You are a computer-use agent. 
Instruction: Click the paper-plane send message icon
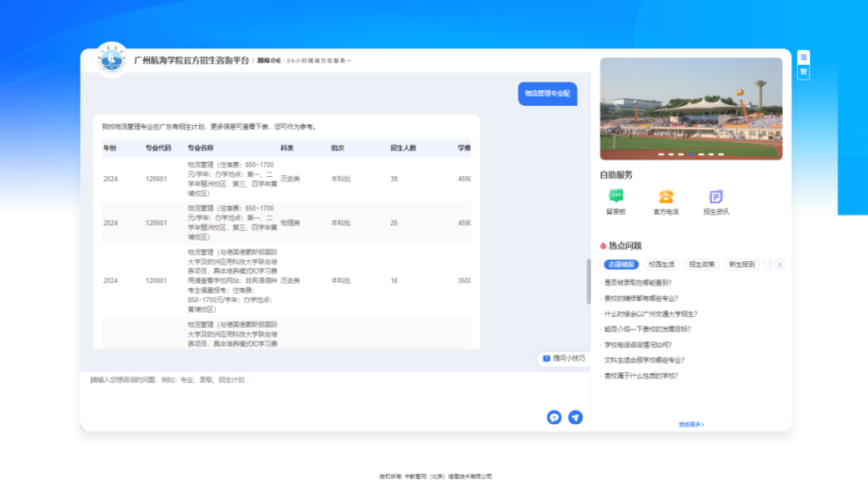point(575,417)
